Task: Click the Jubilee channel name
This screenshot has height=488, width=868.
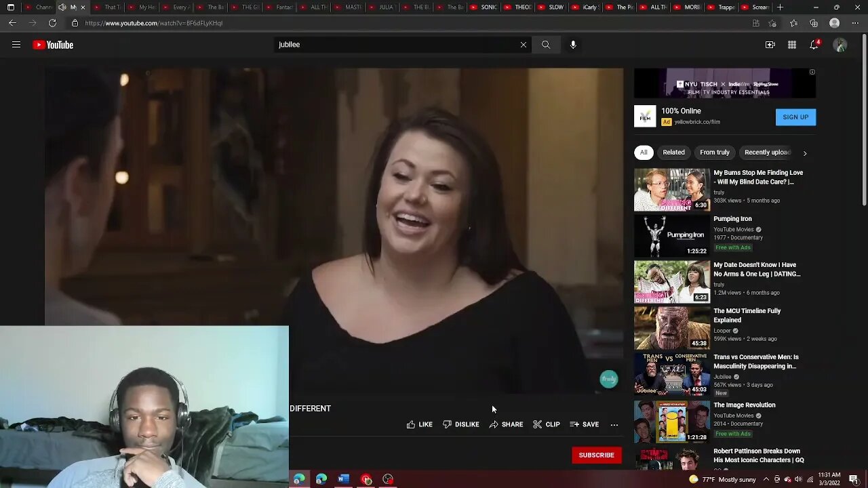Action: [723, 377]
